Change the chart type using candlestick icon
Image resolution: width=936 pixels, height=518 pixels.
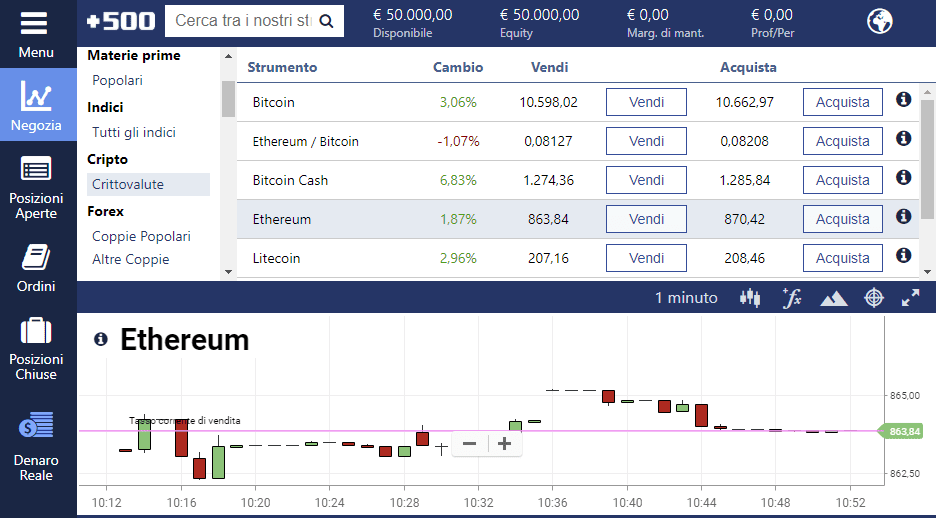point(750,297)
